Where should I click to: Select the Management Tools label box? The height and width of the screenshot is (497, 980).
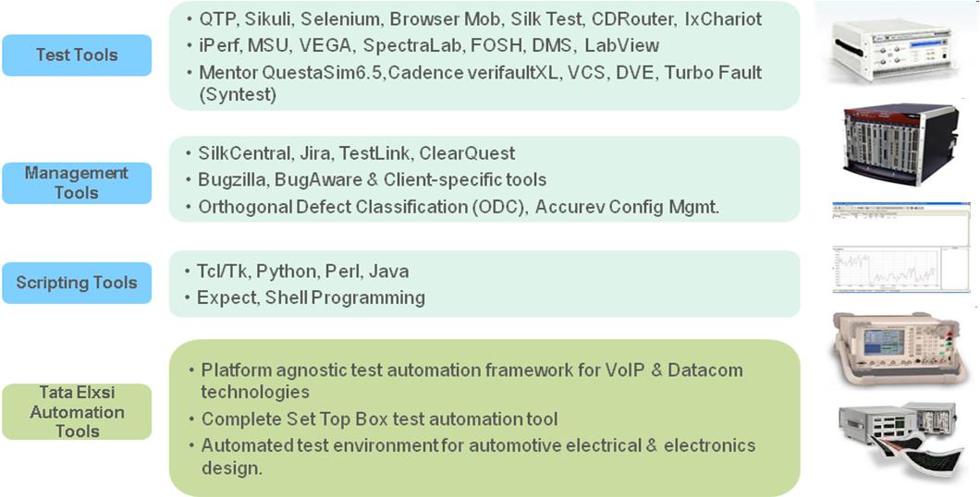click(x=77, y=183)
